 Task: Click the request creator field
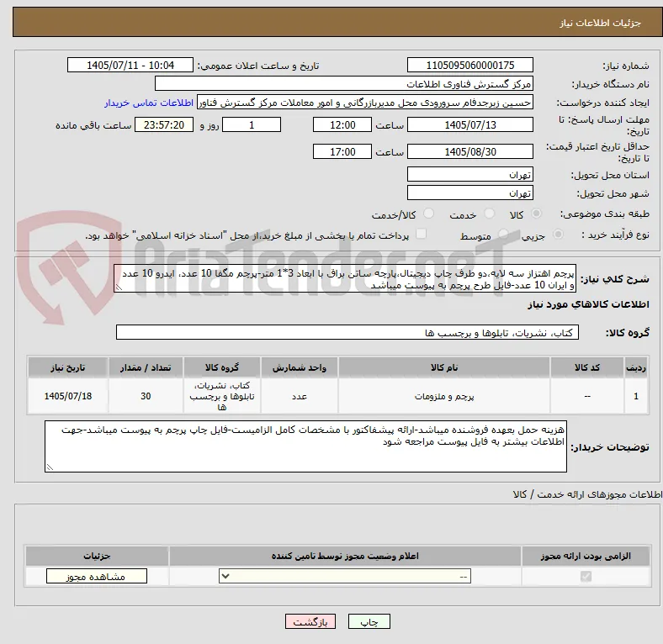365,103
